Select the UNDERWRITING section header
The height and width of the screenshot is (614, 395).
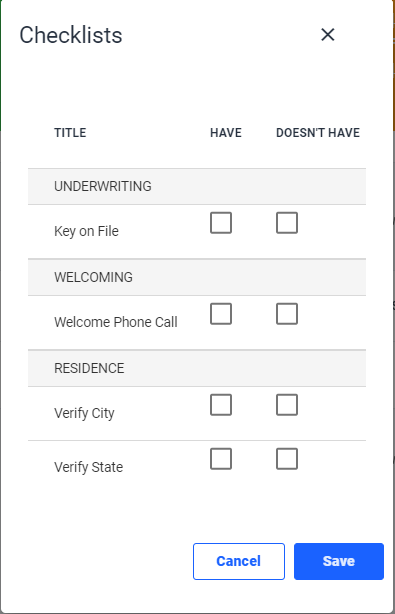197,186
